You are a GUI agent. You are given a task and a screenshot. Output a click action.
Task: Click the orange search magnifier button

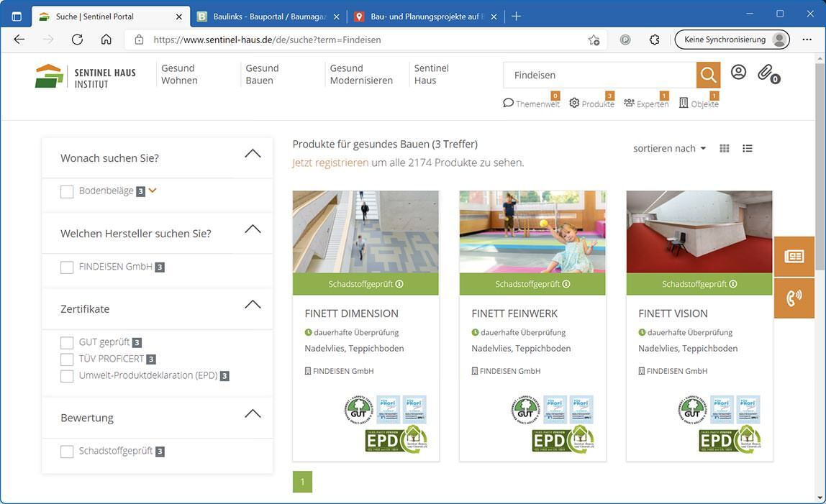pos(708,75)
